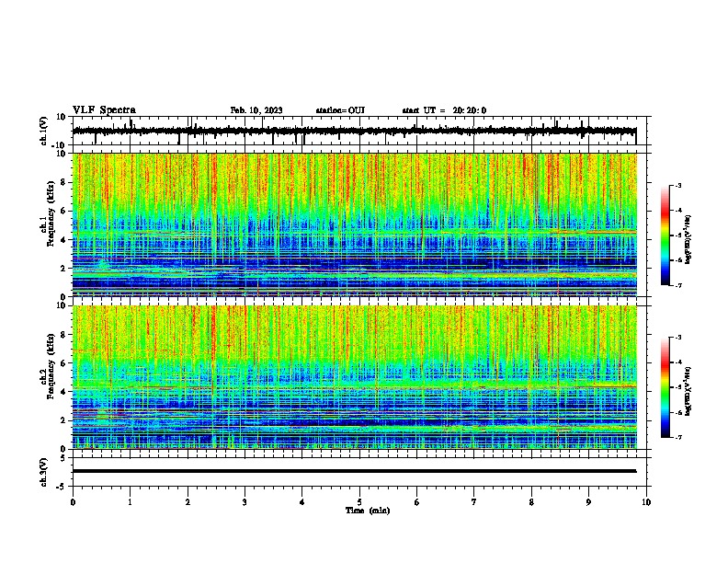Click the time axis tick label "6"

click(x=417, y=502)
